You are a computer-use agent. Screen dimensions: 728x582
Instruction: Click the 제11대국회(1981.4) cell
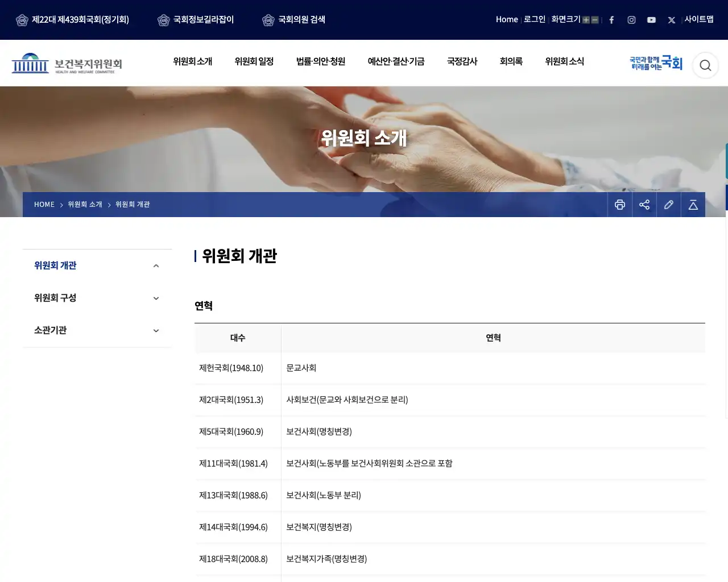[x=238, y=464]
